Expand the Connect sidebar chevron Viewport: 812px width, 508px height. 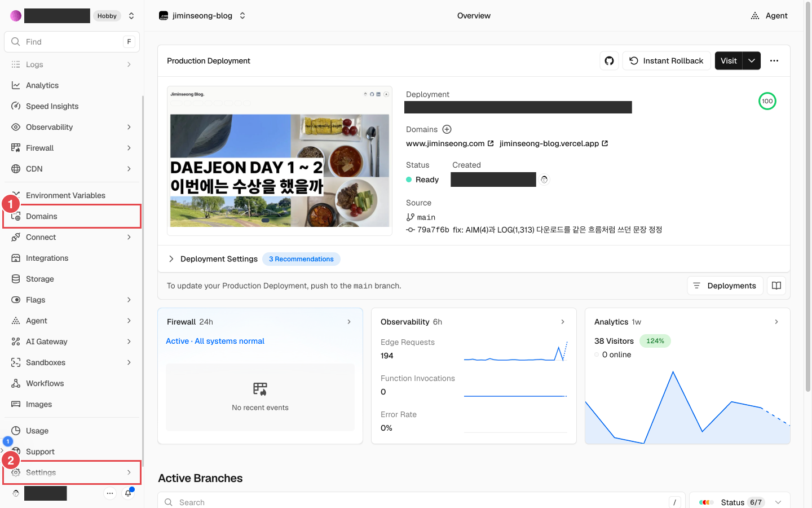[129, 237]
